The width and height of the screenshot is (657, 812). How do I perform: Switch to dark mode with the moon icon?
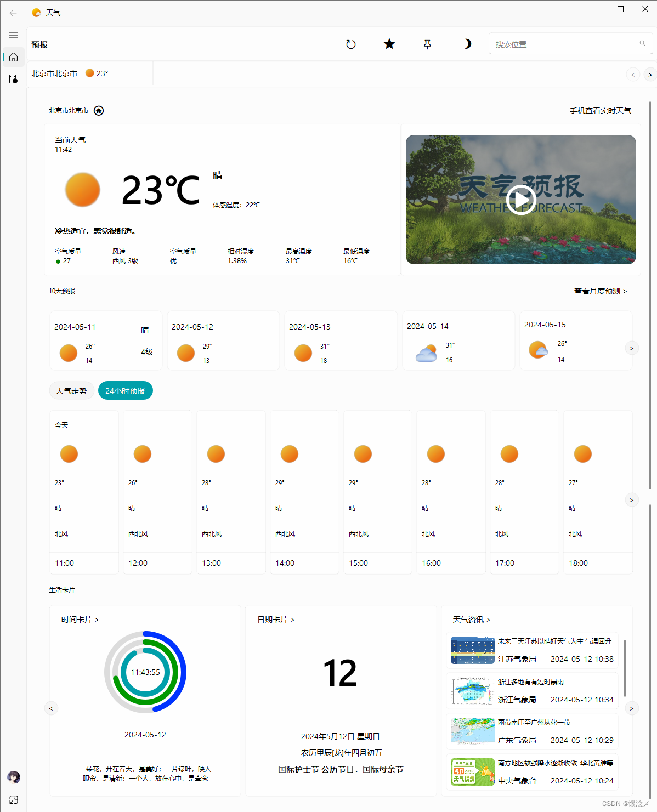click(467, 44)
